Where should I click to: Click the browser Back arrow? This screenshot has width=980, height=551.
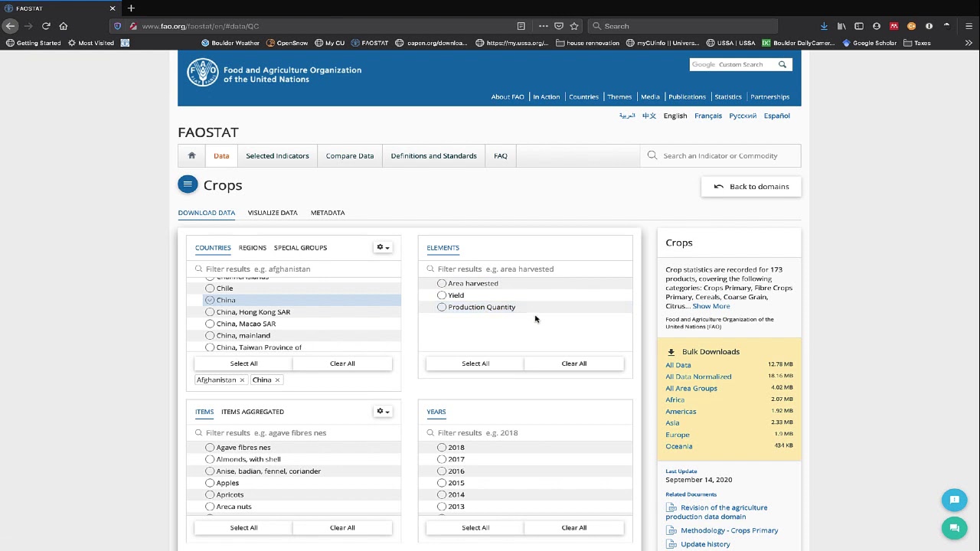tap(11, 26)
